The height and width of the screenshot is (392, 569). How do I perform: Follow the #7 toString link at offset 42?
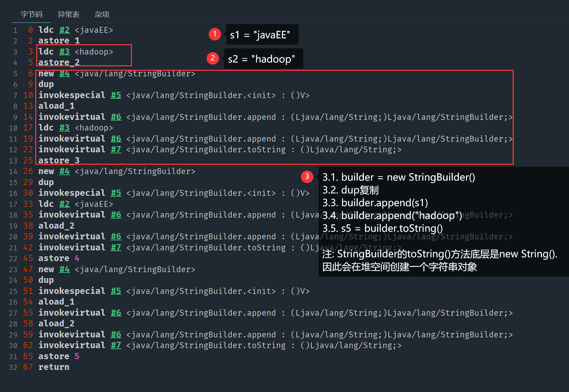116,248
